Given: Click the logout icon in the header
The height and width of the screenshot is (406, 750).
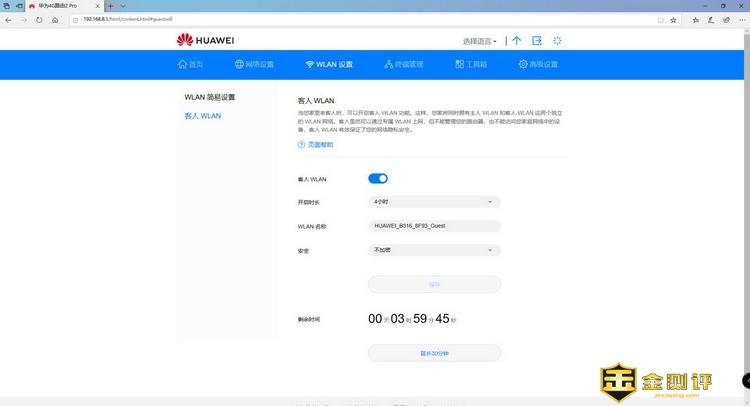Looking at the screenshot, I should click(537, 41).
